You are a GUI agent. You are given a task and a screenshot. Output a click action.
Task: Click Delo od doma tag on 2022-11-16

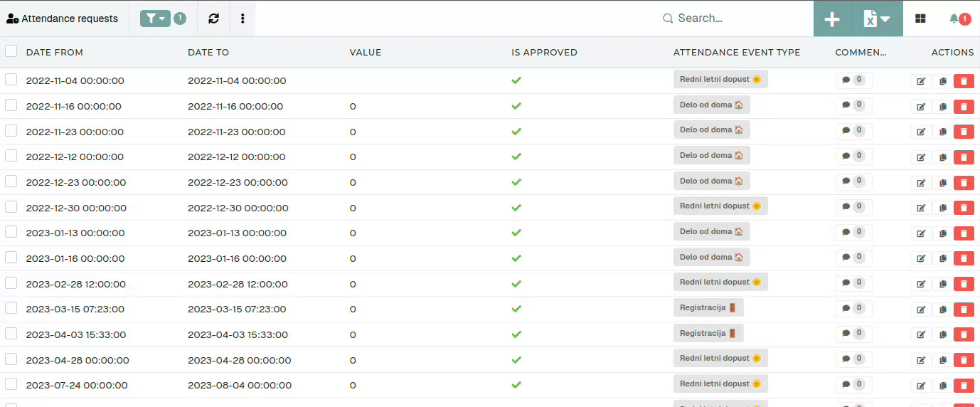(711, 105)
